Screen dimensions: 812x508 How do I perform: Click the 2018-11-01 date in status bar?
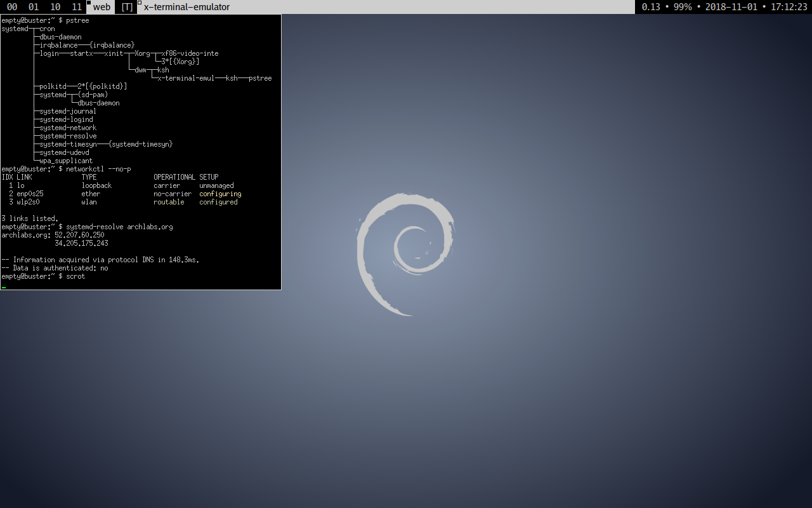pyautogui.click(x=731, y=7)
